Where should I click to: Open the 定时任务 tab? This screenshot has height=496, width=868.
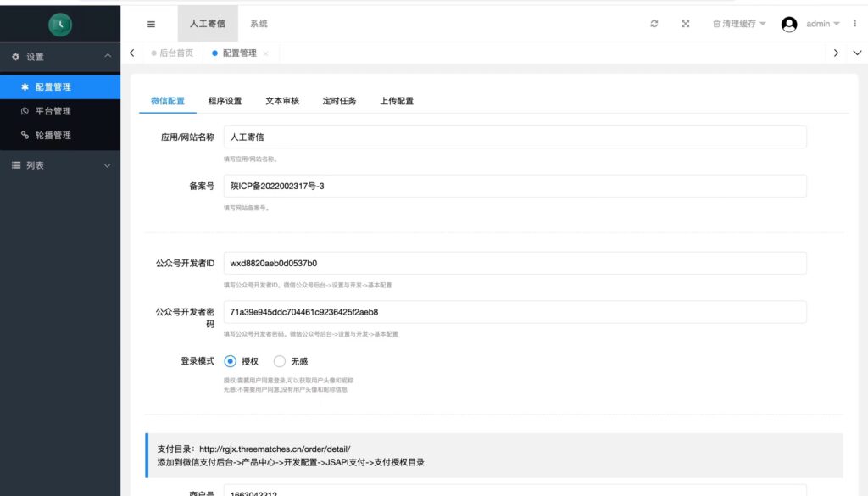pos(339,99)
